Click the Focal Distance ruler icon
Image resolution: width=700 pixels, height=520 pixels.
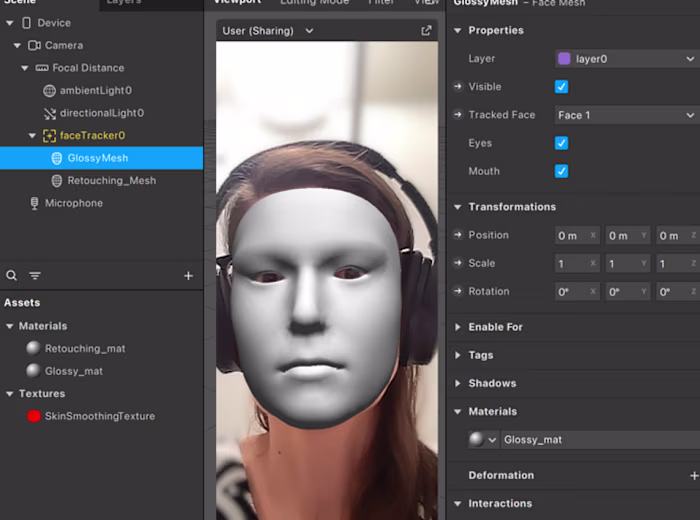[42, 68]
